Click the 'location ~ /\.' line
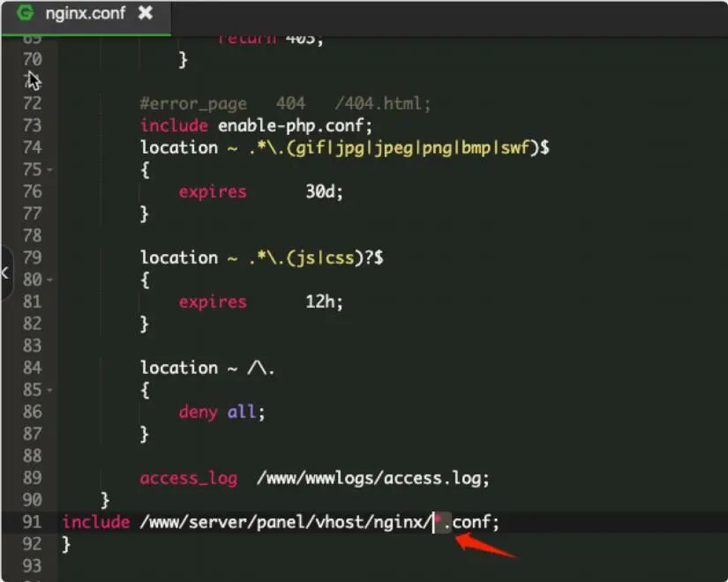The image size is (728, 582). click(207, 368)
